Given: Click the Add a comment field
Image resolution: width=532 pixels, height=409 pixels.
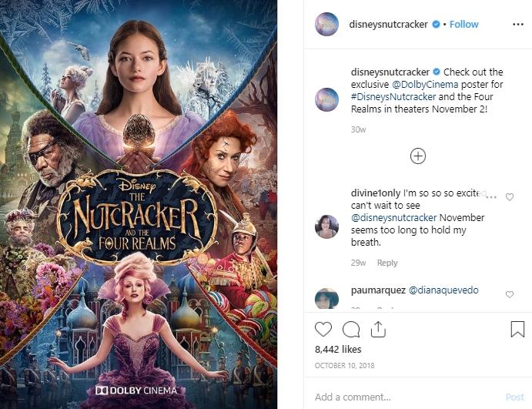Looking at the screenshot, I should click(404, 397).
